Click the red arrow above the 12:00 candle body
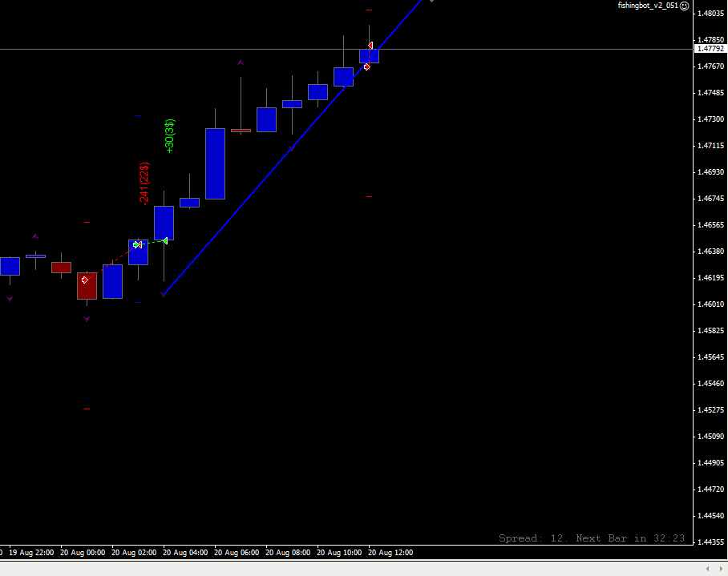This screenshot has height=576, width=728. [x=370, y=45]
